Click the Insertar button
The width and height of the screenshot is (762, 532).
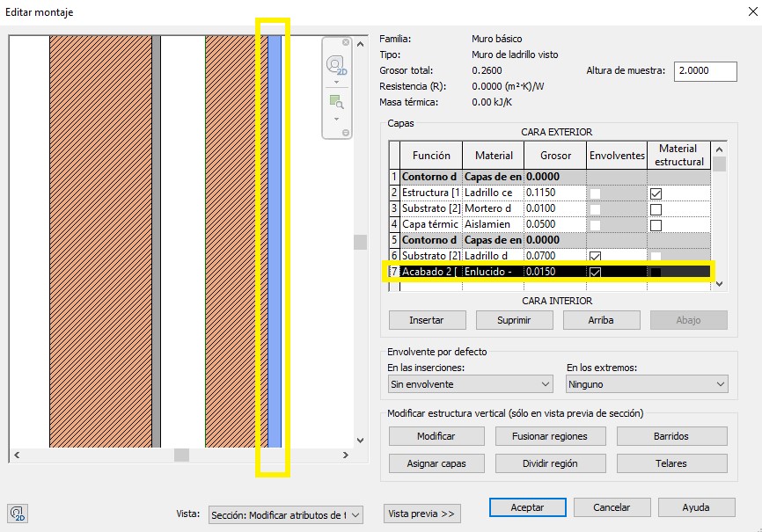click(x=427, y=320)
